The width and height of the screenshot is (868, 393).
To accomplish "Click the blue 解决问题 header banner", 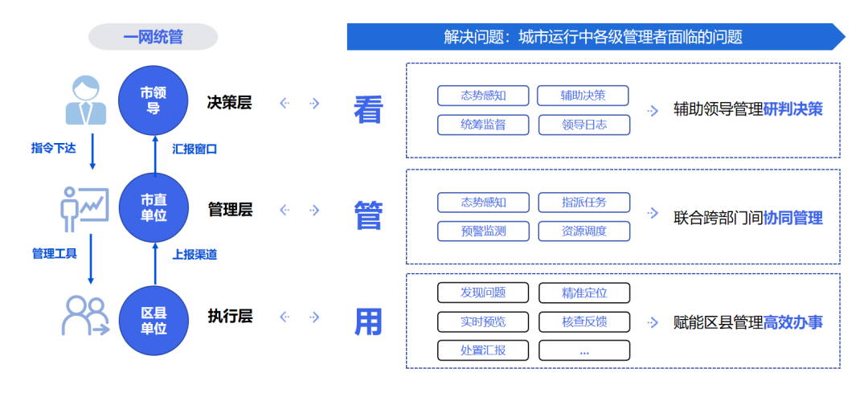I will (x=593, y=37).
